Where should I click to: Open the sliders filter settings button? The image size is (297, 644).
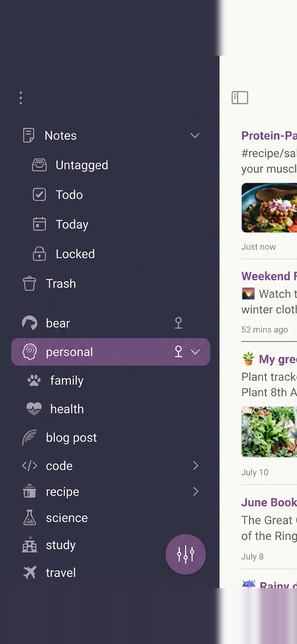[186, 554]
